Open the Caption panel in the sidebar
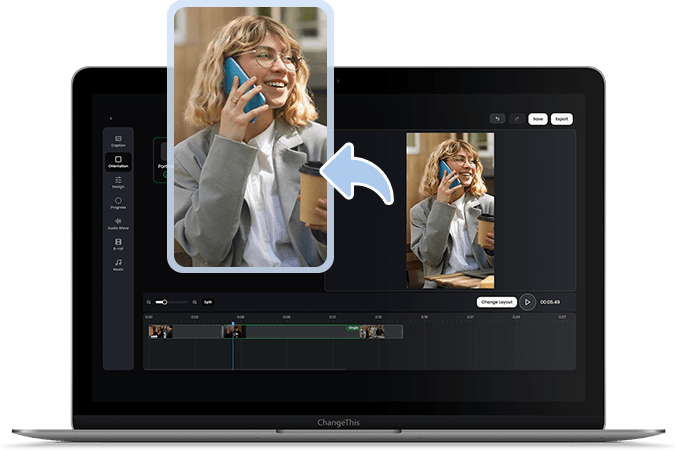676x450 pixels. pyautogui.click(x=118, y=140)
